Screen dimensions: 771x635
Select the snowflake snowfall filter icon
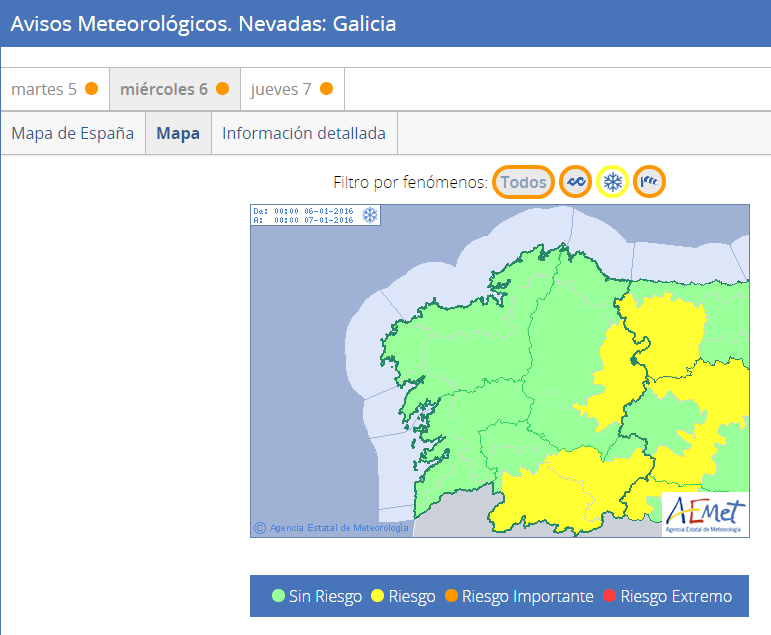[x=612, y=182]
